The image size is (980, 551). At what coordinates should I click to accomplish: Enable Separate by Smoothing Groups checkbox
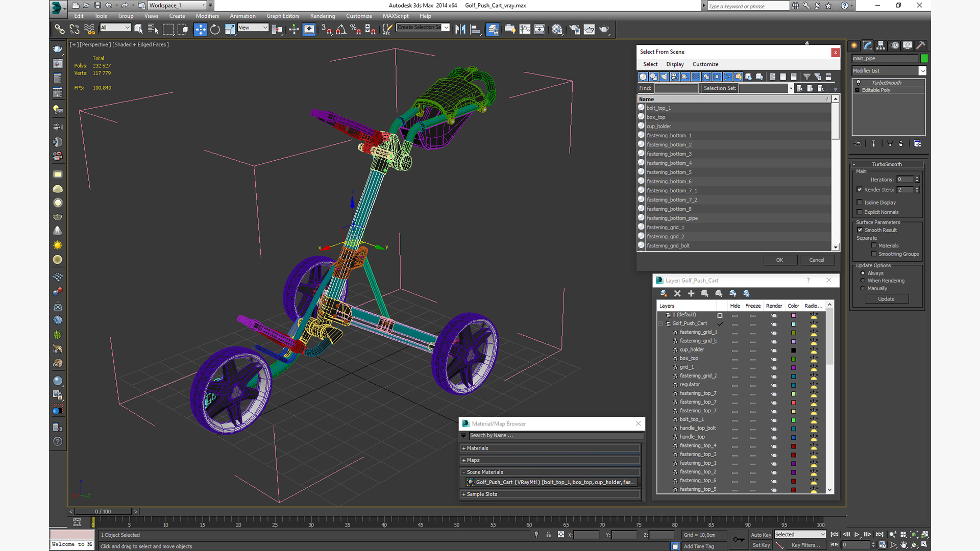pos(873,254)
